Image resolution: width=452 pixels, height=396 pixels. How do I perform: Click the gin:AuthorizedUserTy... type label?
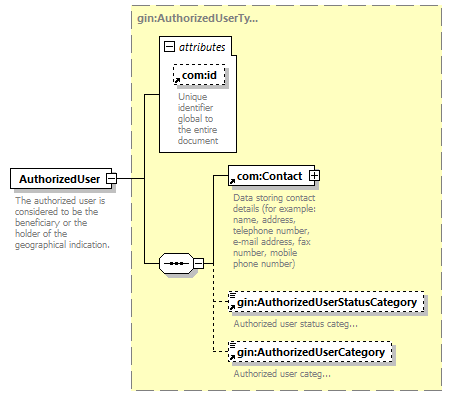click(198, 18)
